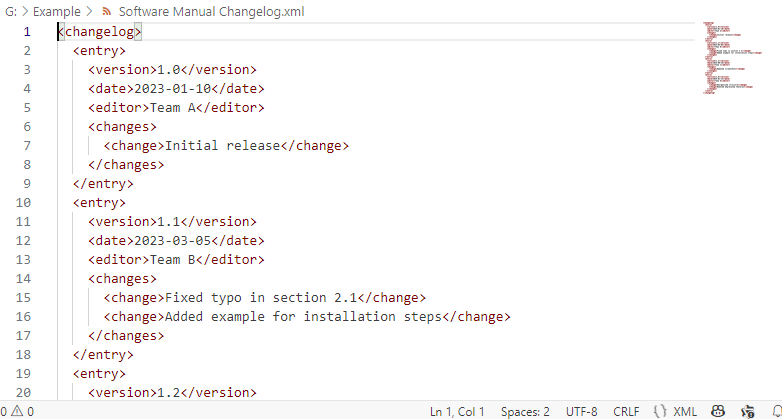Change the CRLF line ending setting
Screen dimensions: 782x419
tap(626, 412)
